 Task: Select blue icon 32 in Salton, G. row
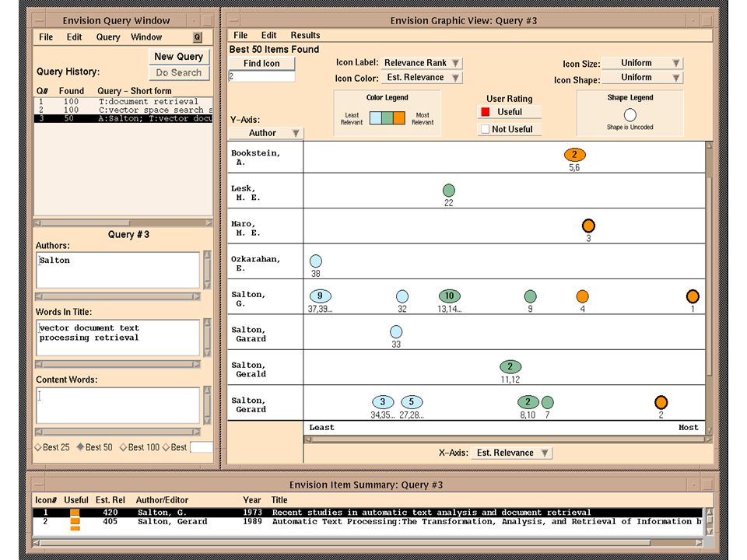[402, 296]
